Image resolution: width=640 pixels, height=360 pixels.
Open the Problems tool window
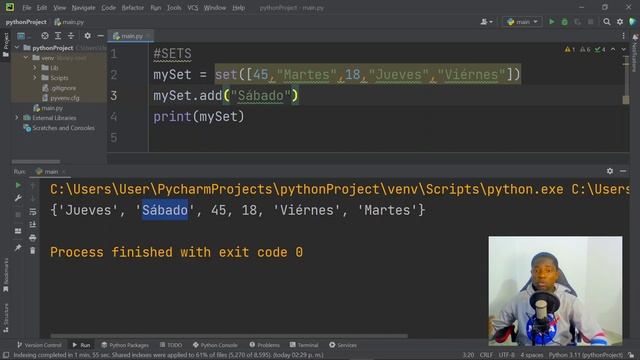(x=264, y=345)
